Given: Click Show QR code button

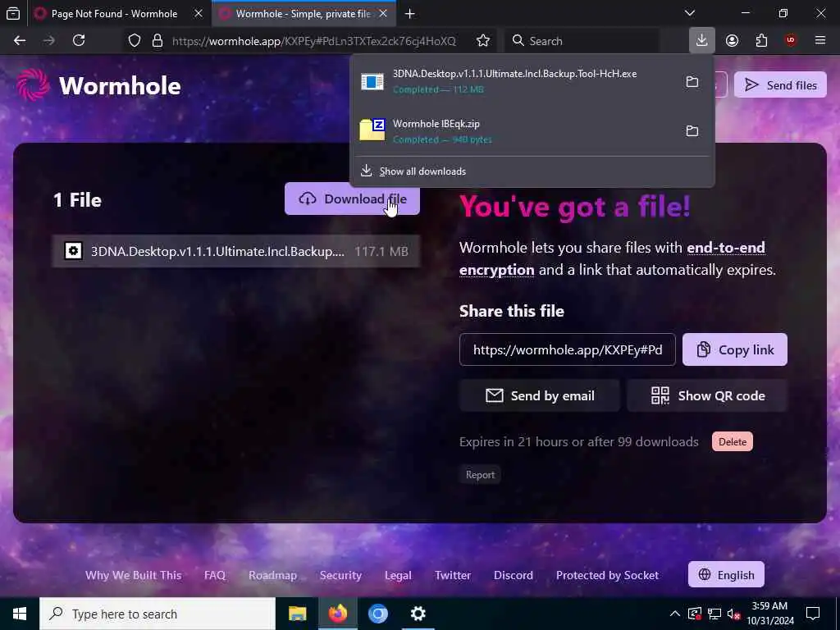Looking at the screenshot, I should click(707, 396).
